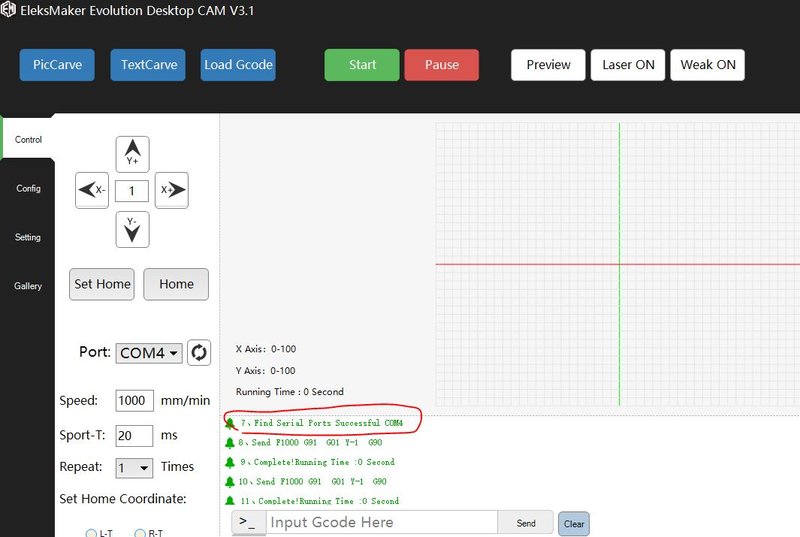Click the Gcode command prompt icon
Viewport: 800px width, 537px height.
[248, 522]
